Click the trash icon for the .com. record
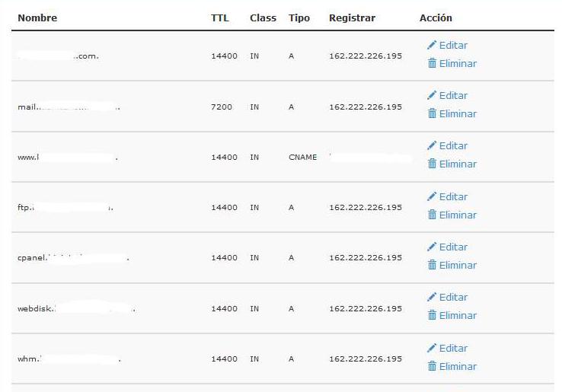Image resolution: width=562 pixels, height=392 pixels. (433, 63)
